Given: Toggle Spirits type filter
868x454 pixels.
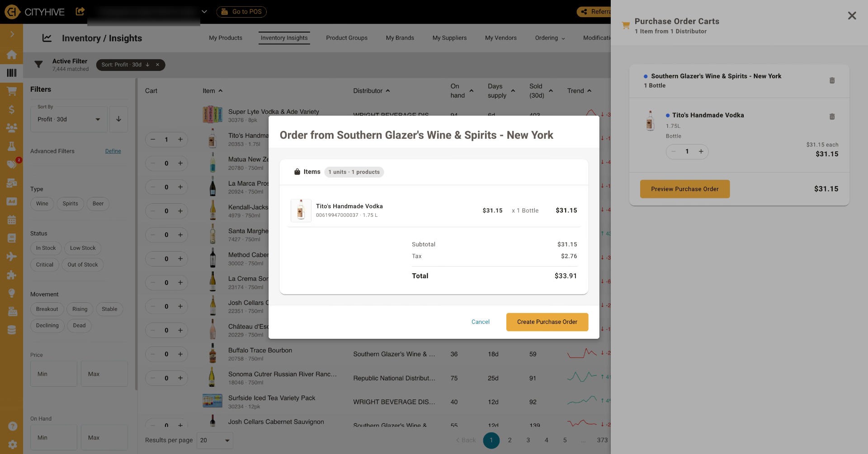Looking at the screenshot, I should click(x=70, y=204).
